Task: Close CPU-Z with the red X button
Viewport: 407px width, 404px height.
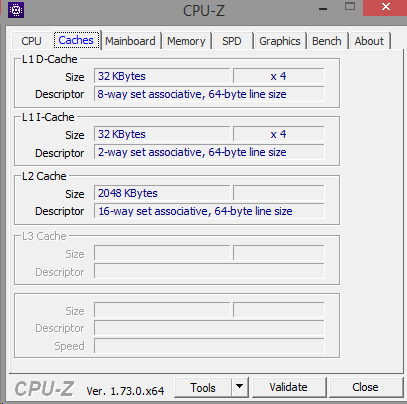Action: point(385,7)
